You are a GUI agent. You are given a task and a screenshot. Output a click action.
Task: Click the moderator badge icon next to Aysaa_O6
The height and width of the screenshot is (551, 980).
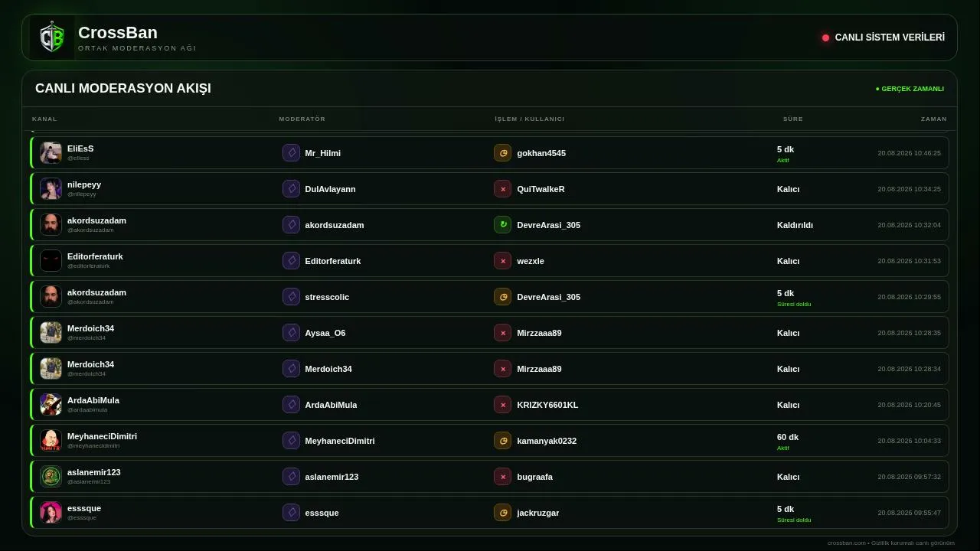(x=291, y=333)
